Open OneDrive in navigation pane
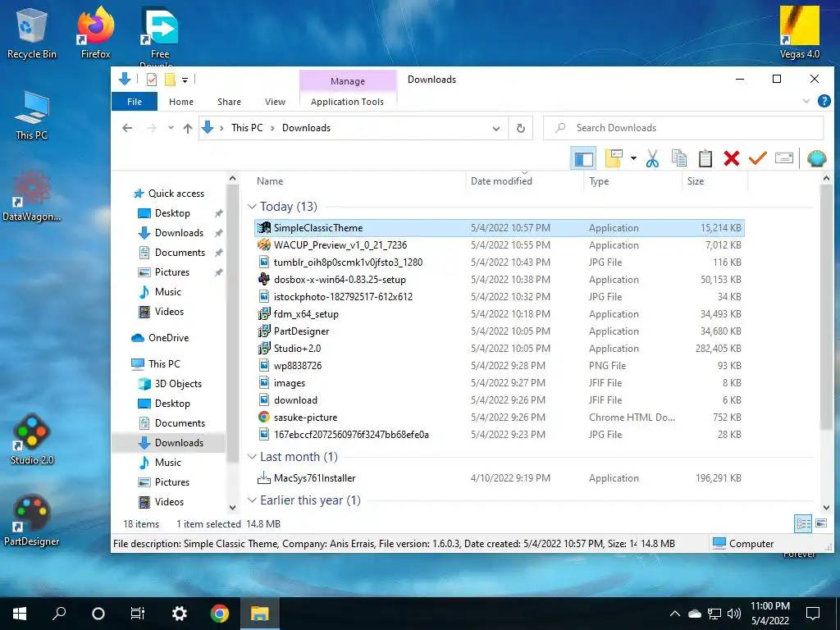This screenshot has width=840, height=630. (x=168, y=338)
